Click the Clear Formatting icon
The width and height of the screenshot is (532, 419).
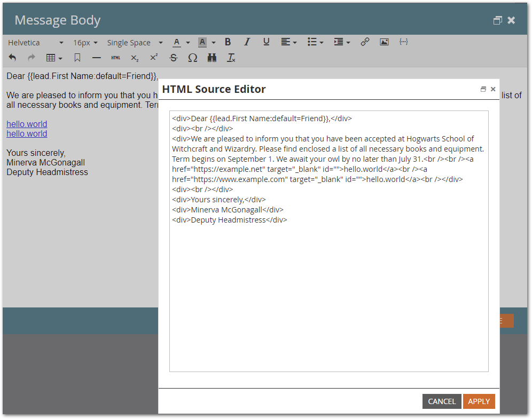point(231,58)
